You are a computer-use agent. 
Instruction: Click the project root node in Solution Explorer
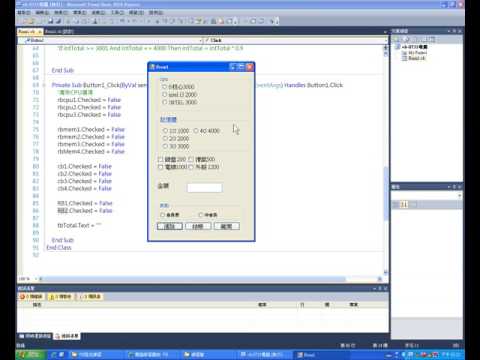click(412, 47)
